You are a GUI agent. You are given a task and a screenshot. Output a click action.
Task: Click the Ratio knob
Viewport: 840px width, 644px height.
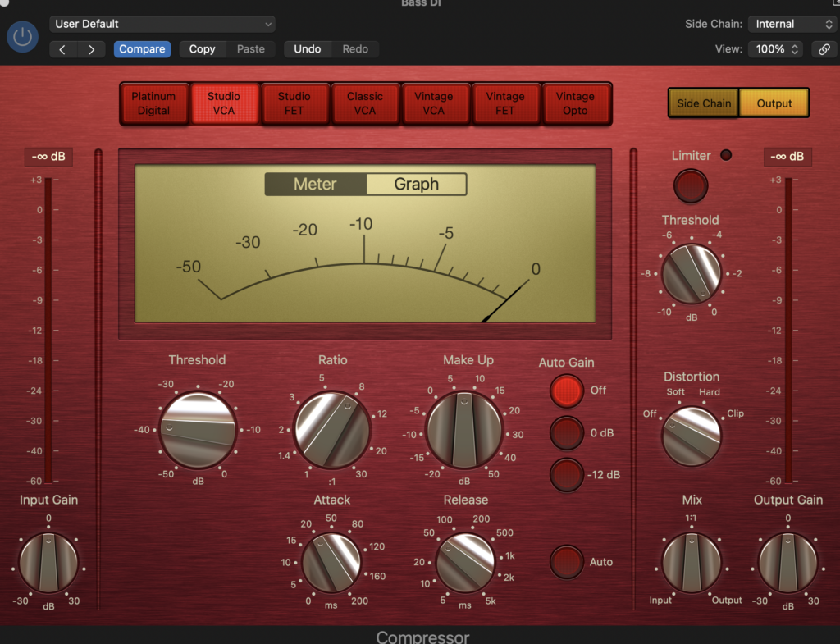point(332,430)
